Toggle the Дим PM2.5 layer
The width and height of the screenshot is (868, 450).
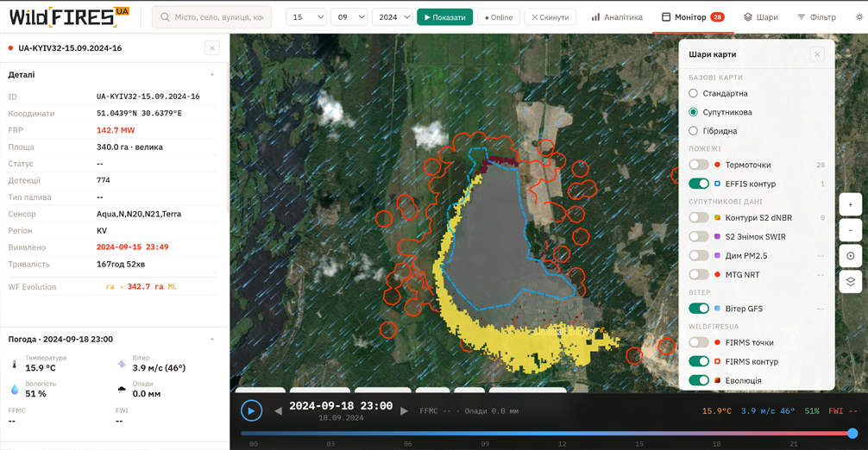point(699,255)
